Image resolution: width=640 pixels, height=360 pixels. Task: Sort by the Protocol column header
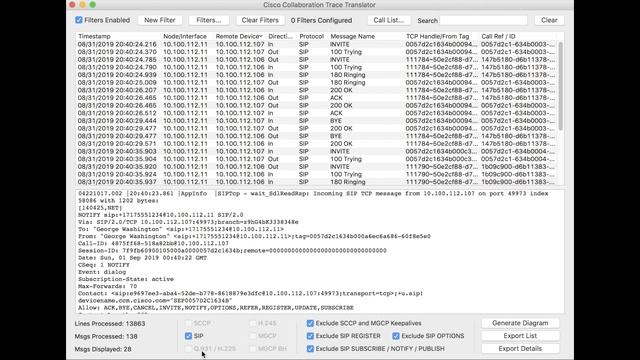point(311,36)
